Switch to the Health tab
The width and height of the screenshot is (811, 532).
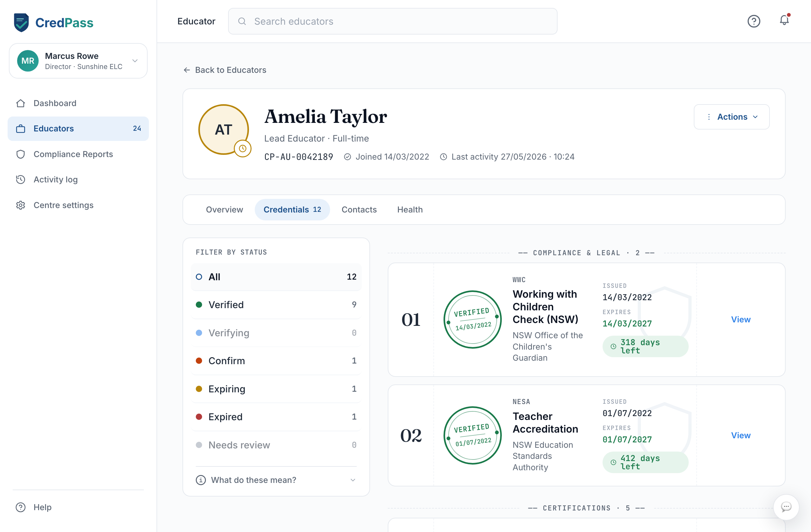coord(410,209)
